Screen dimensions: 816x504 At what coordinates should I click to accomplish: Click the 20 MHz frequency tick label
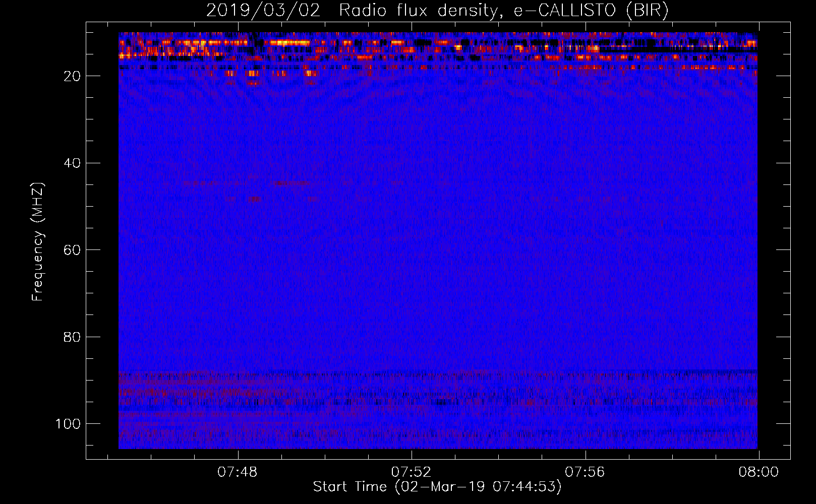(x=72, y=76)
